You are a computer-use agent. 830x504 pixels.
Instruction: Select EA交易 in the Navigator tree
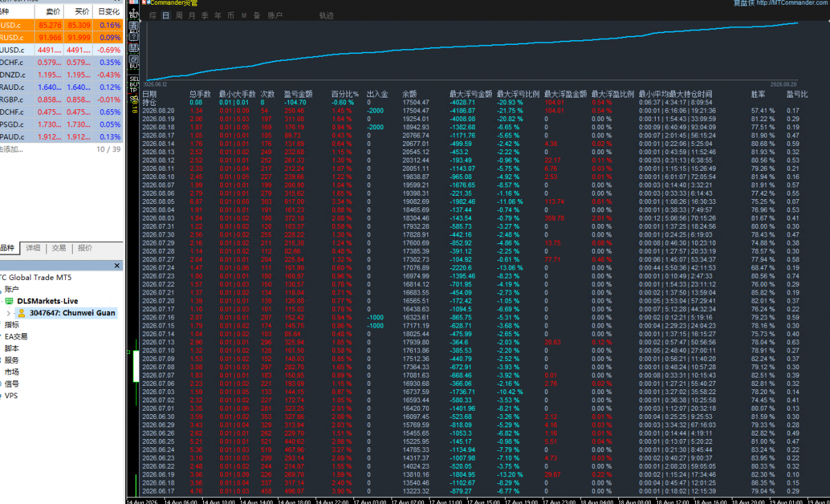(15, 337)
